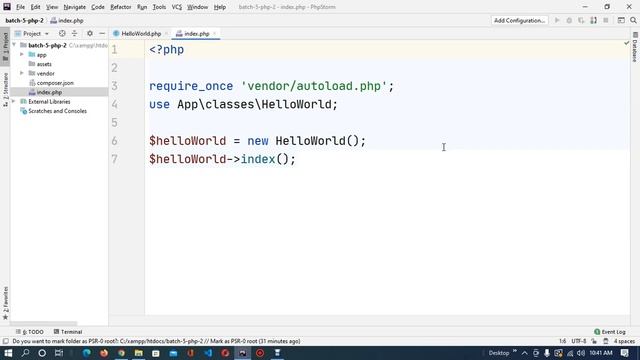Open File Explorer from the taskbar
This screenshot has height=360, width=640.
click(138, 353)
